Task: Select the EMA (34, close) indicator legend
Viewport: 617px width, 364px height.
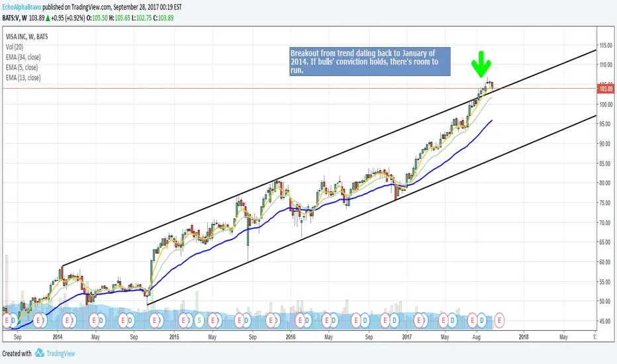Action: coord(23,57)
